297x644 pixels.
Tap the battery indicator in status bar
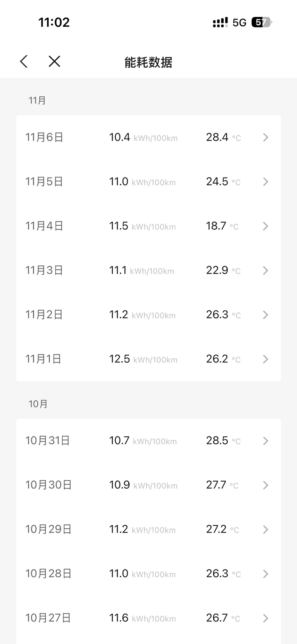261,23
